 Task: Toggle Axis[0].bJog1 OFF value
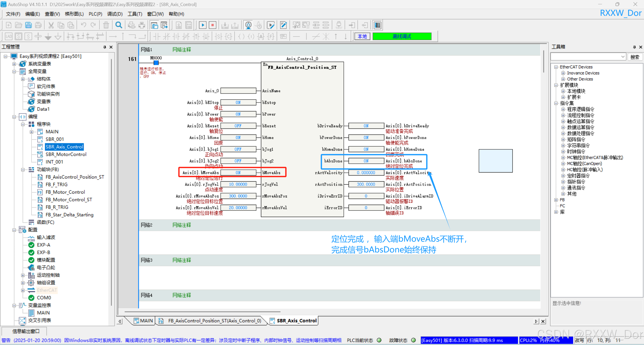click(238, 149)
